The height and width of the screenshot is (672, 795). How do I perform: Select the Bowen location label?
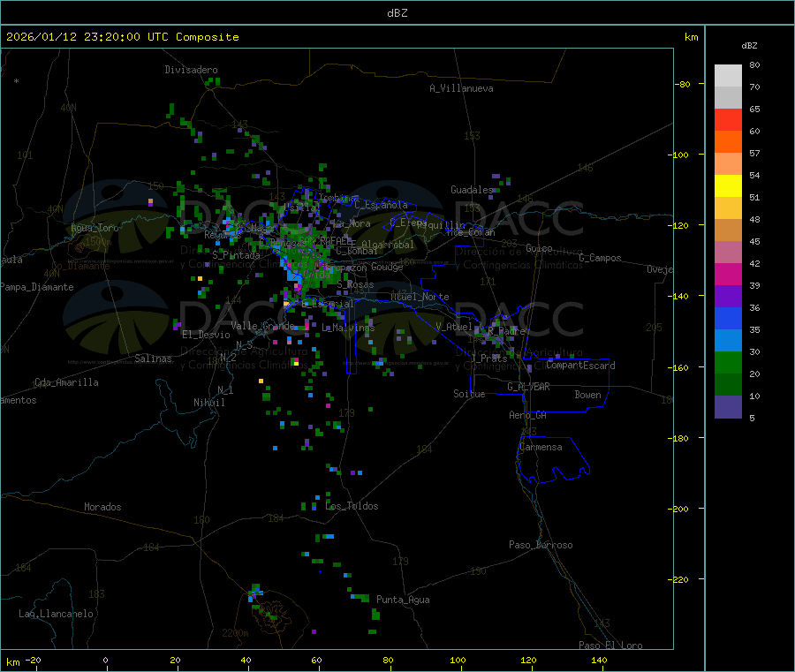(587, 395)
